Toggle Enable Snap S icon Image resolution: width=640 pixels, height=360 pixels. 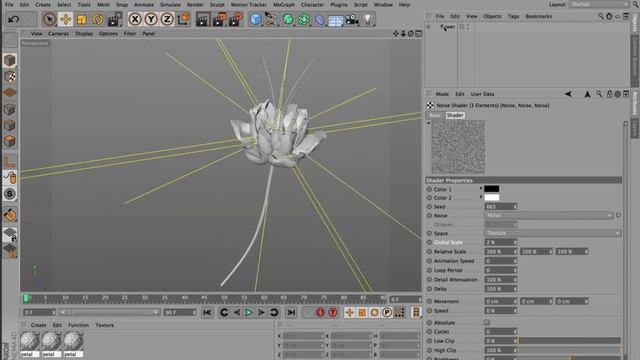click(x=10, y=194)
